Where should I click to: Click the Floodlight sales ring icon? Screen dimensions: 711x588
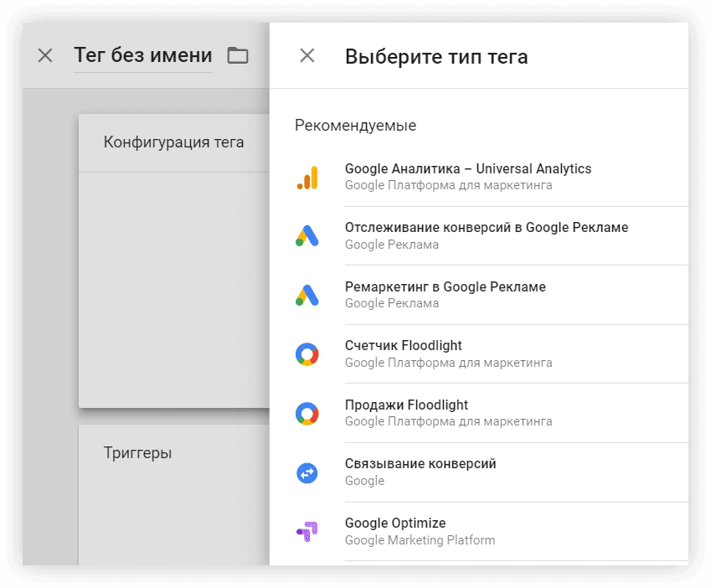[x=307, y=414]
